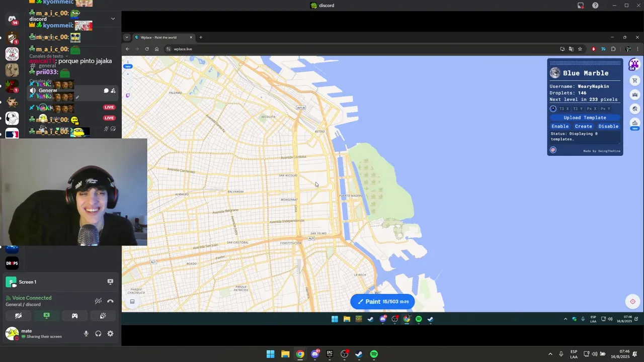Click Disable templates in Blue Marble
The image size is (644, 362).
(x=608, y=126)
